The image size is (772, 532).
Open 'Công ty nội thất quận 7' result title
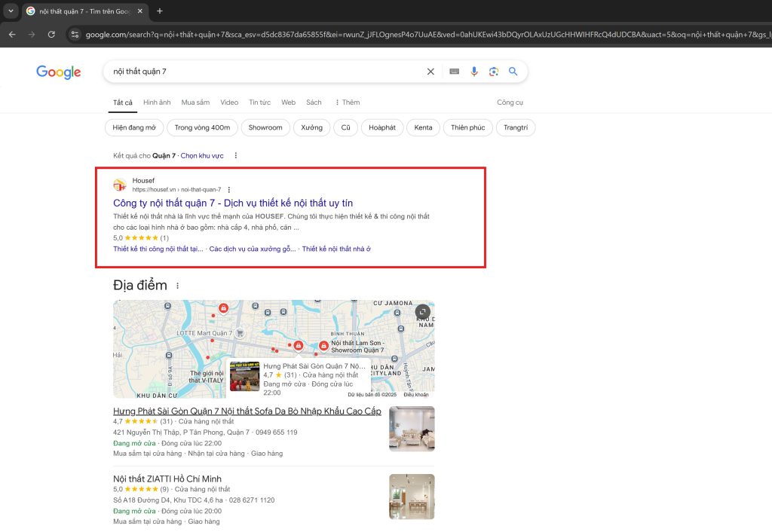click(x=233, y=203)
